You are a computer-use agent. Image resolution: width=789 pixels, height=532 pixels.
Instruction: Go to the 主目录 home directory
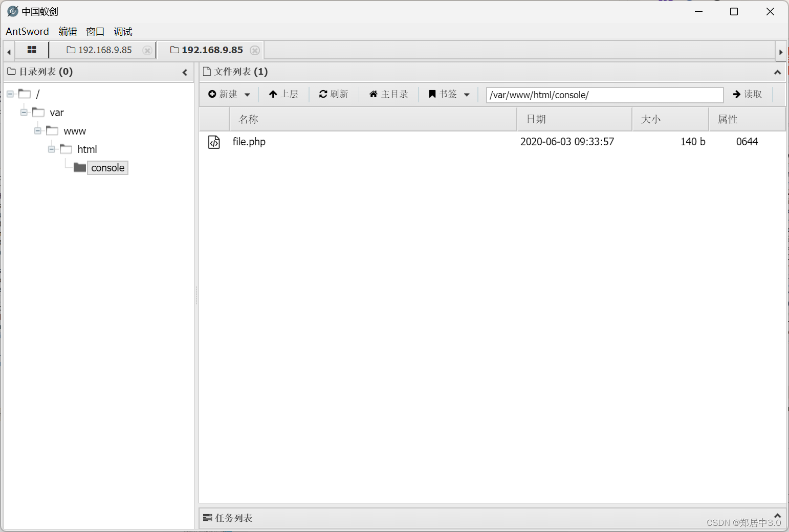point(389,94)
